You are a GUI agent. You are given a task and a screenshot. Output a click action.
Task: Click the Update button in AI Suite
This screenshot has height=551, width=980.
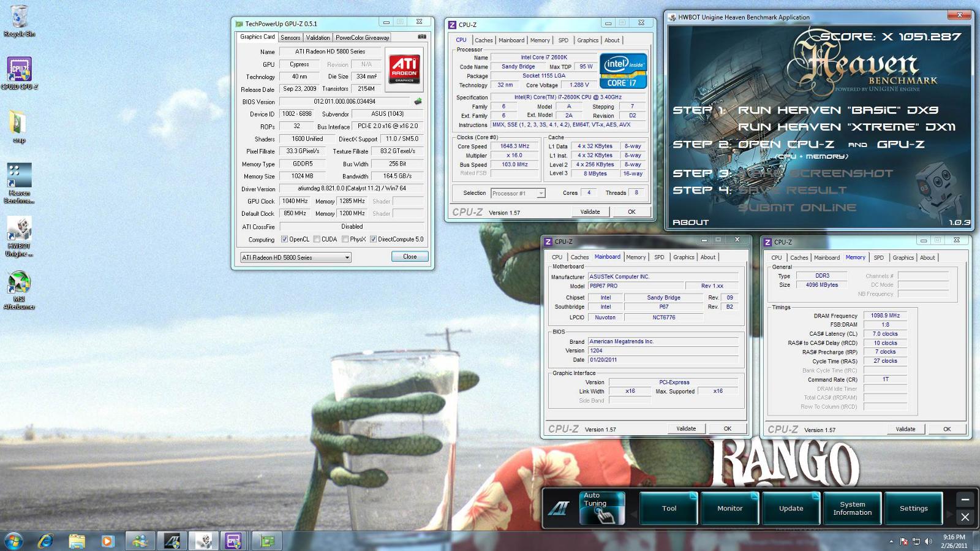pos(791,508)
